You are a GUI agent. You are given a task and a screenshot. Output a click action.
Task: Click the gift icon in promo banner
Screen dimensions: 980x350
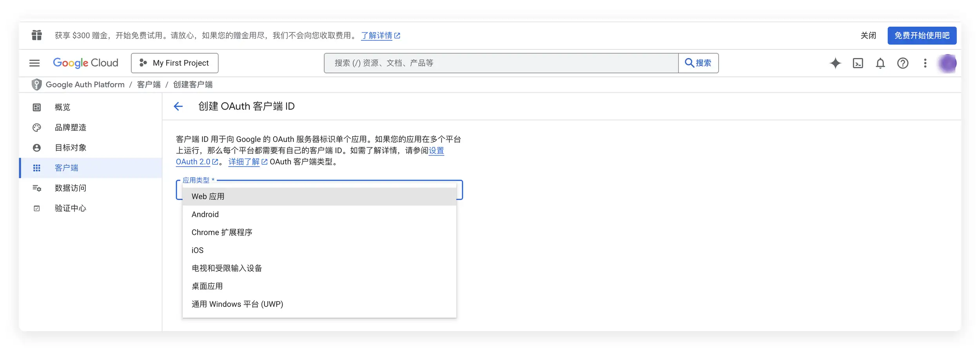coord(37,35)
